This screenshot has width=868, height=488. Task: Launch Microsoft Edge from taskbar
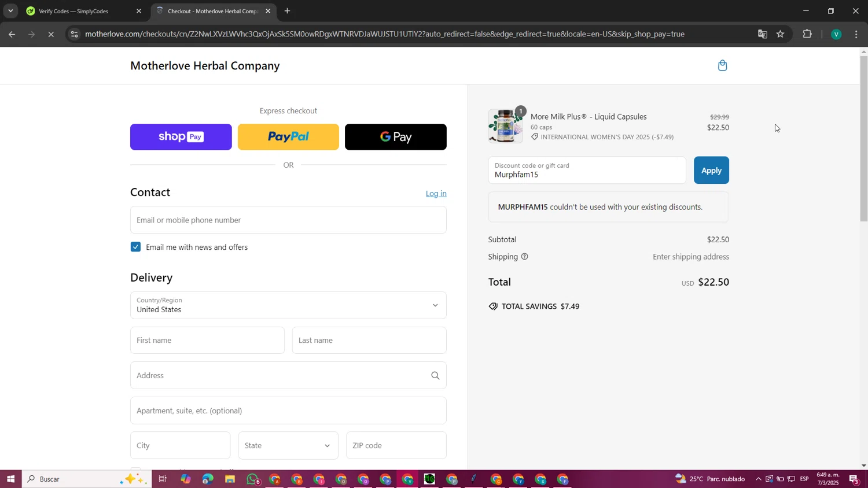(x=207, y=479)
